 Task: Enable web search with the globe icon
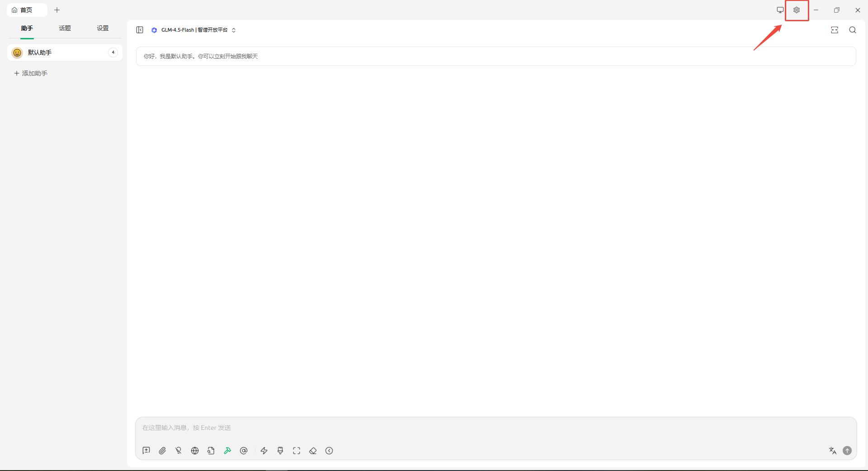pyautogui.click(x=195, y=451)
